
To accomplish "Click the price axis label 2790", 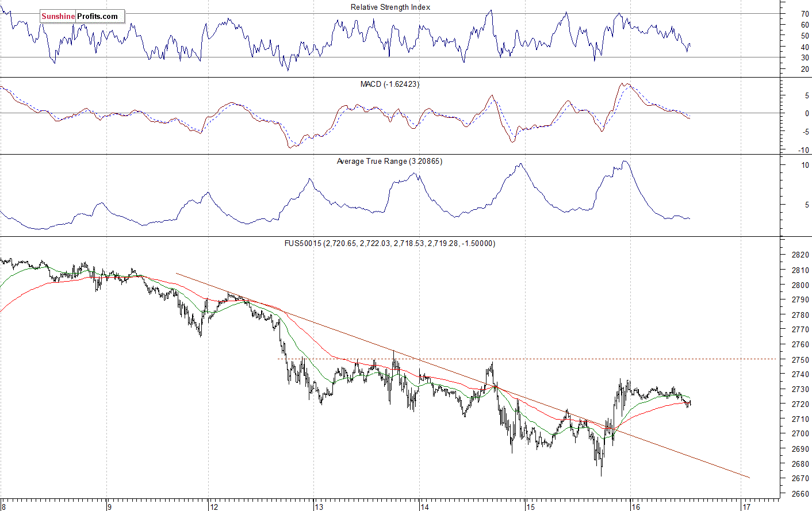I will [x=800, y=300].
